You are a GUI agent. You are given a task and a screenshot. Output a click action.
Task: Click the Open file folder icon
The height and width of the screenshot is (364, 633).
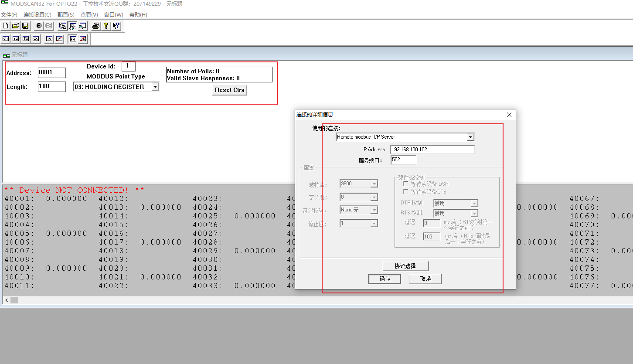[x=15, y=26]
